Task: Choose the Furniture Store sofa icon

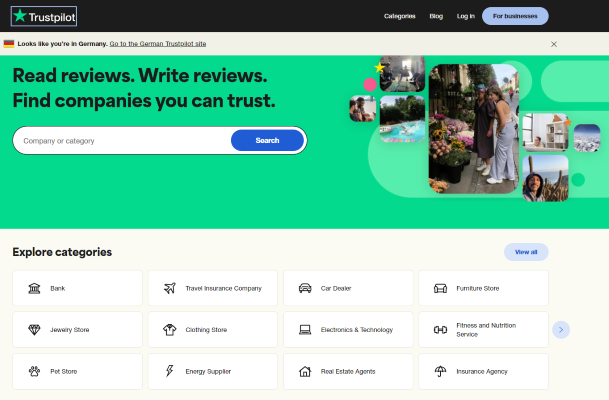Action: tap(440, 288)
